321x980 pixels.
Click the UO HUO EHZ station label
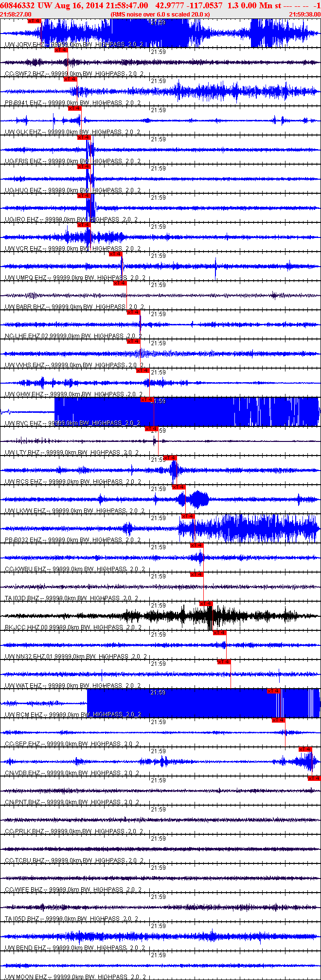click(x=73, y=190)
